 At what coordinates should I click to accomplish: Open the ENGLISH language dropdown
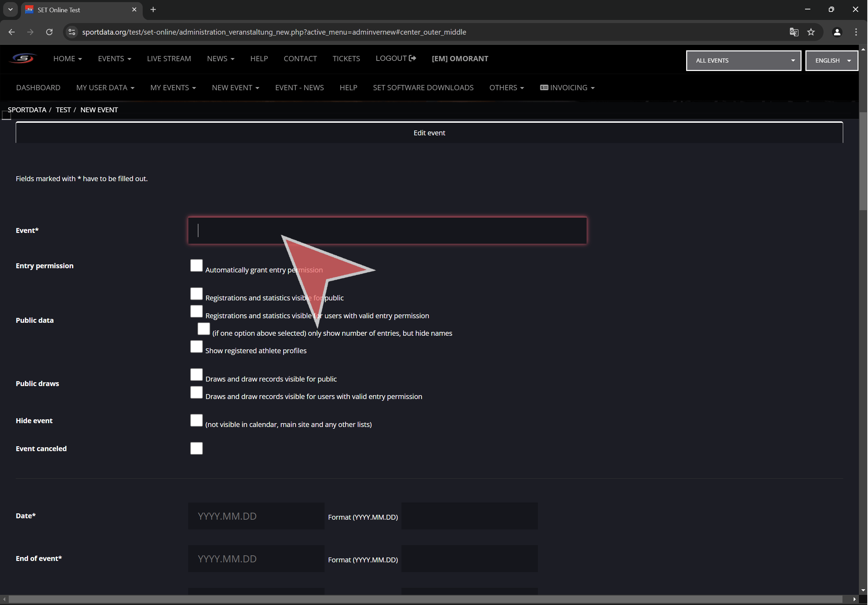pyautogui.click(x=831, y=60)
